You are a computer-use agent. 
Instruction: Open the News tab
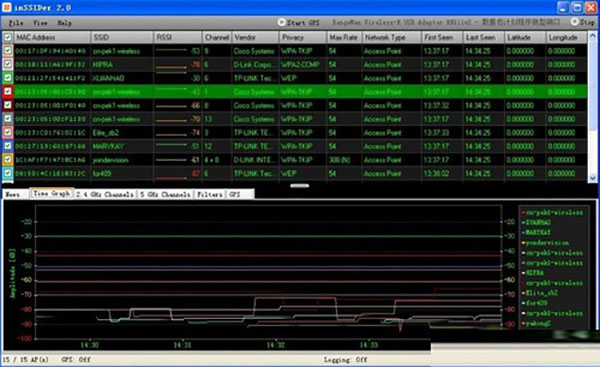point(13,194)
